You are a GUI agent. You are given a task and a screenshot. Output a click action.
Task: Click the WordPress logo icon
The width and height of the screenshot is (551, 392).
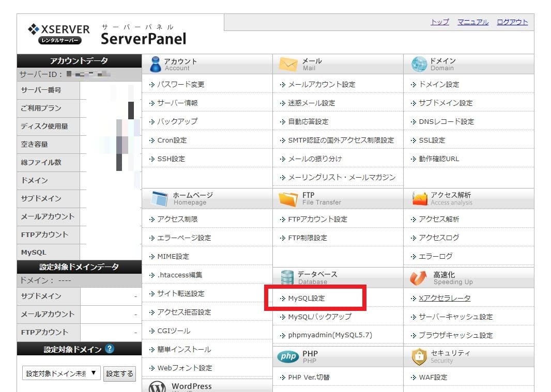click(x=158, y=387)
